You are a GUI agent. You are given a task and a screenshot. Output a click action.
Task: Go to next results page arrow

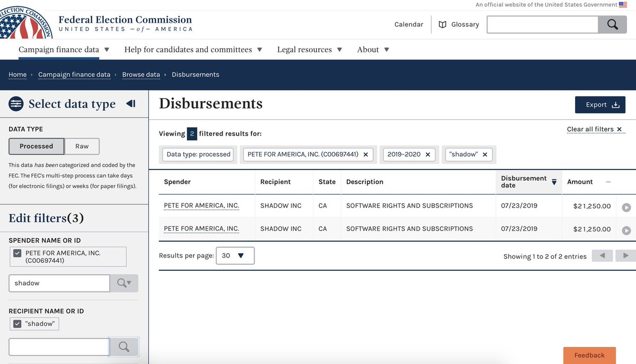point(626,255)
